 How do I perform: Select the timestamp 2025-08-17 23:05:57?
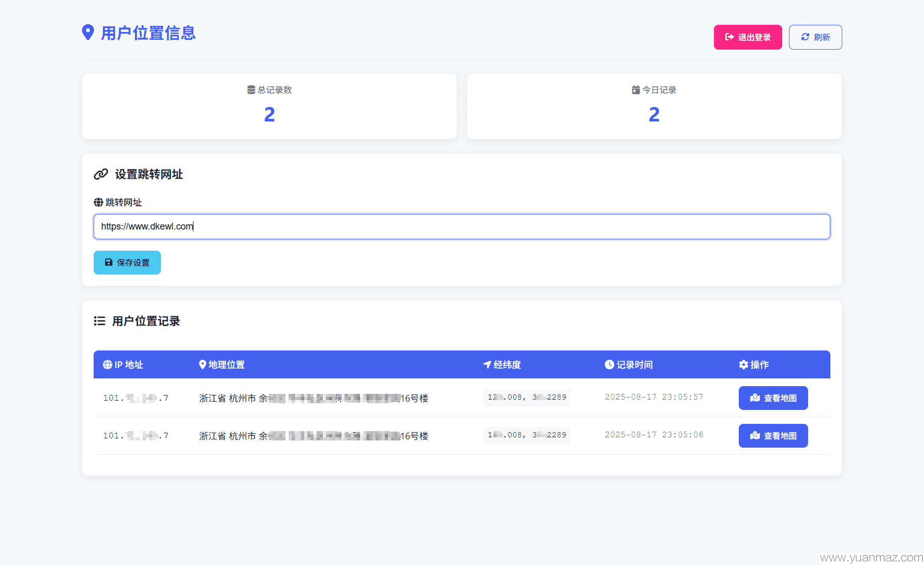point(654,397)
